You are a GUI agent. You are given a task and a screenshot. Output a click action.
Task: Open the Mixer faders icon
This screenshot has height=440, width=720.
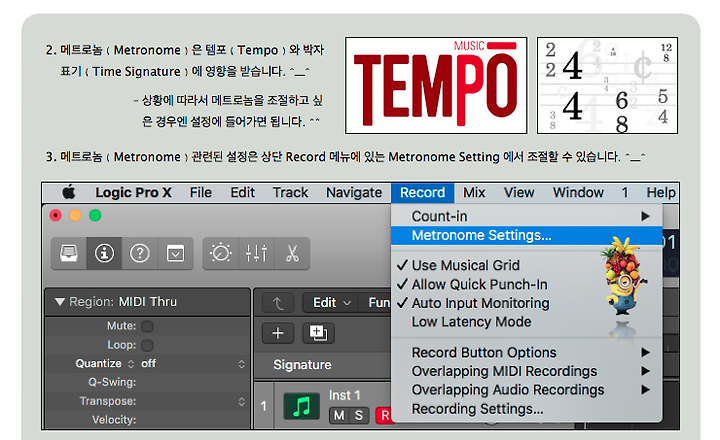(x=256, y=253)
